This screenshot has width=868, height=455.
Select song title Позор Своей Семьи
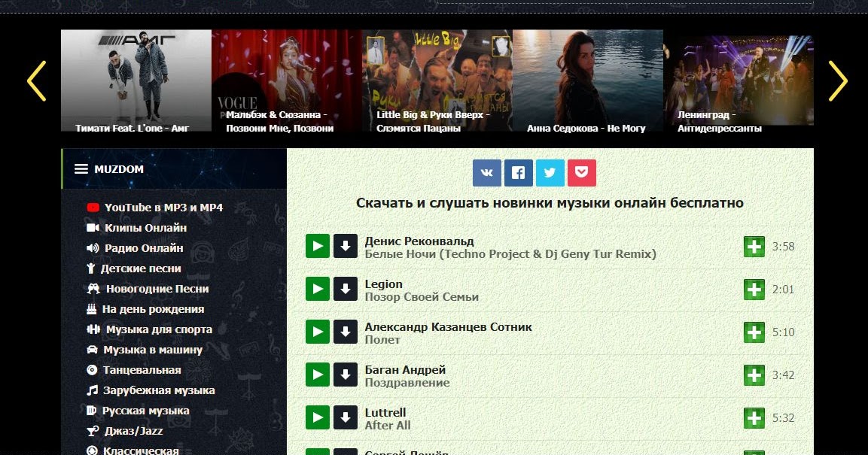422,297
